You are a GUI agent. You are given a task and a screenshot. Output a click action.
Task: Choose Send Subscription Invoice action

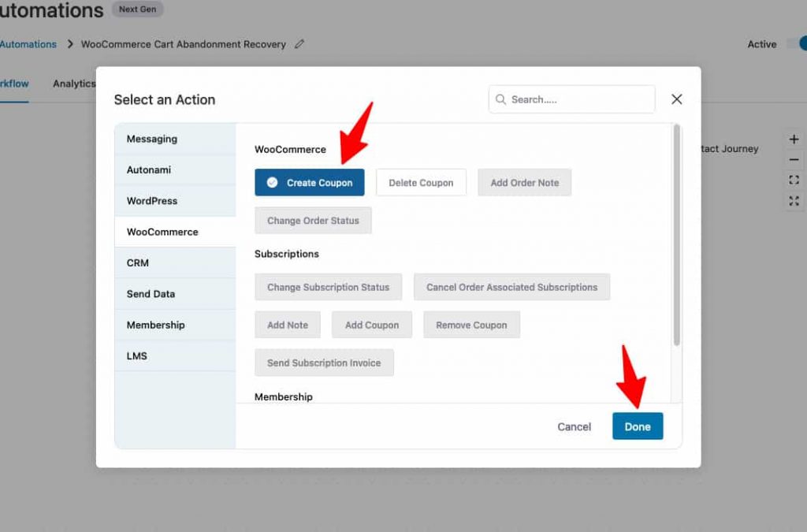[324, 363]
